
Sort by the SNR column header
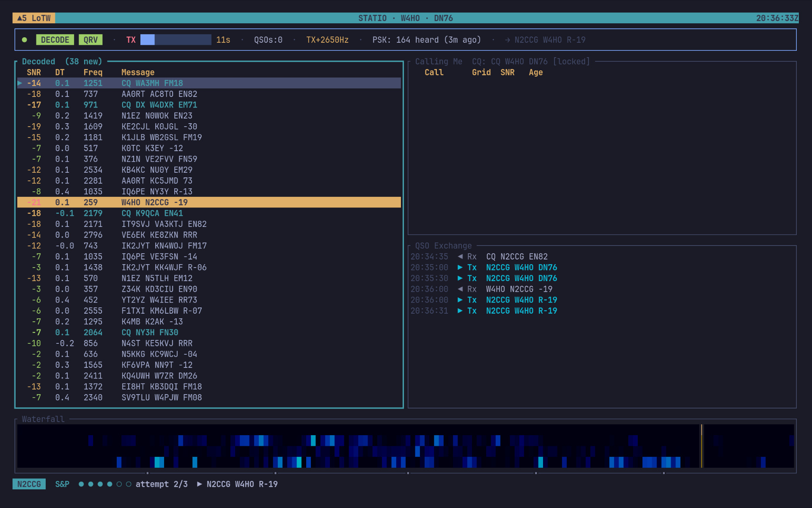34,72
